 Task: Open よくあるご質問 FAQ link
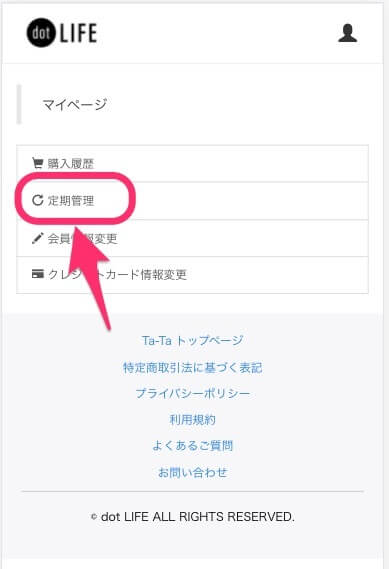192,446
